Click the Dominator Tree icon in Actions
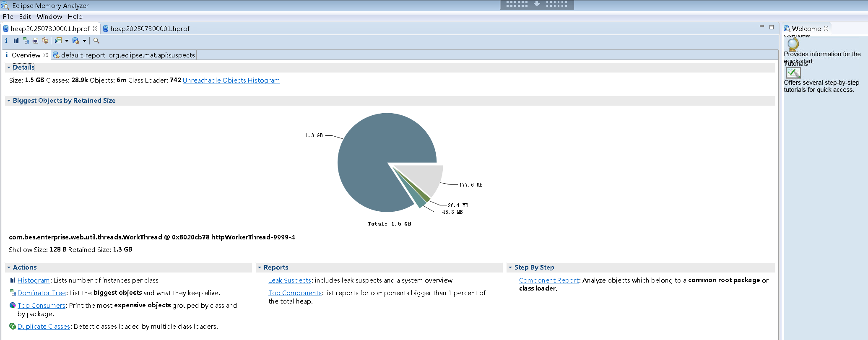This screenshot has height=340, width=868. [13, 293]
